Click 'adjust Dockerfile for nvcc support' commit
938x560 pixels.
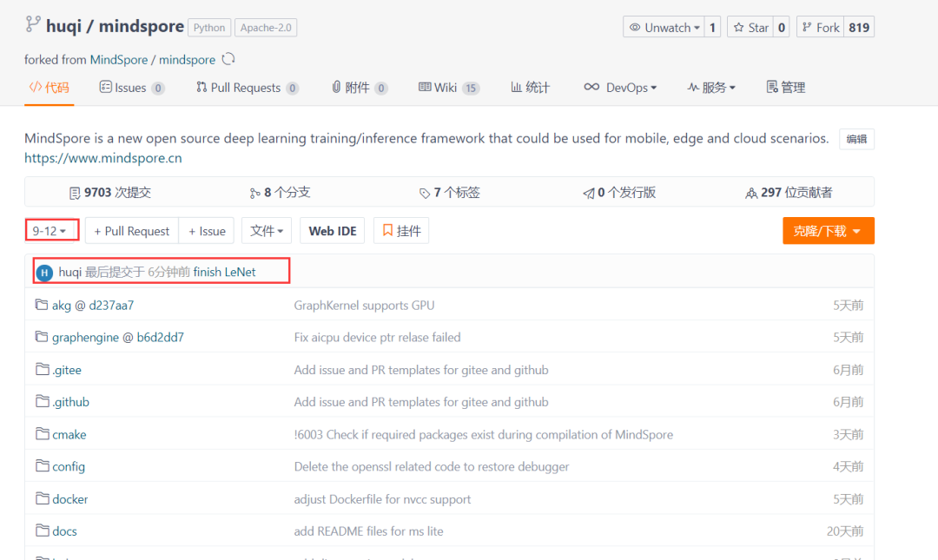pos(382,499)
